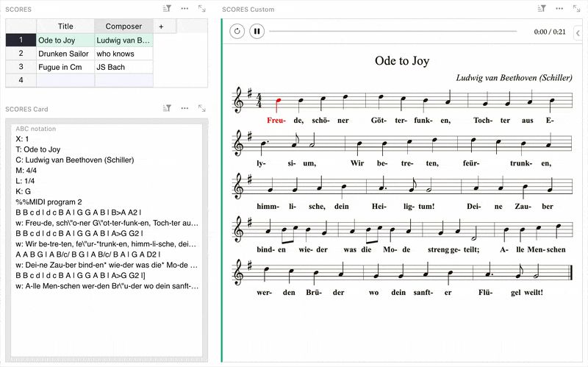Open the side panel chevron at right edge
The width and height of the screenshot is (588, 367).
tap(578, 33)
